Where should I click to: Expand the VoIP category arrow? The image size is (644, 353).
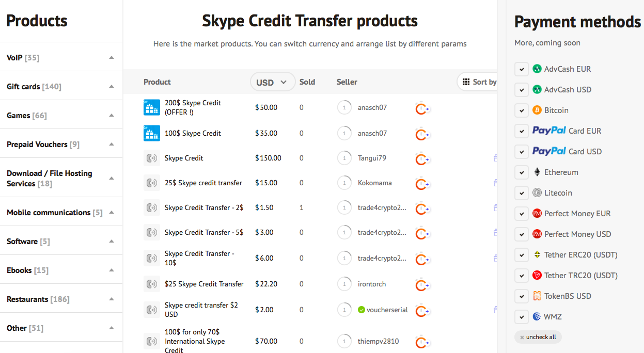click(112, 57)
